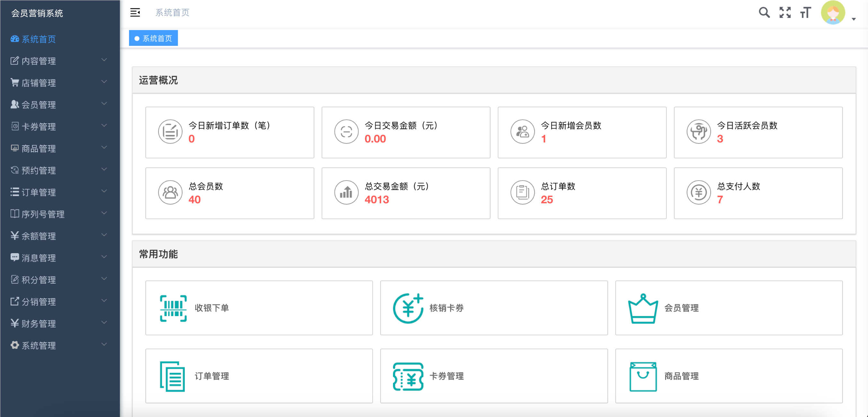
Task: Click the 消息管理 chat bubble icon
Action: click(14, 257)
